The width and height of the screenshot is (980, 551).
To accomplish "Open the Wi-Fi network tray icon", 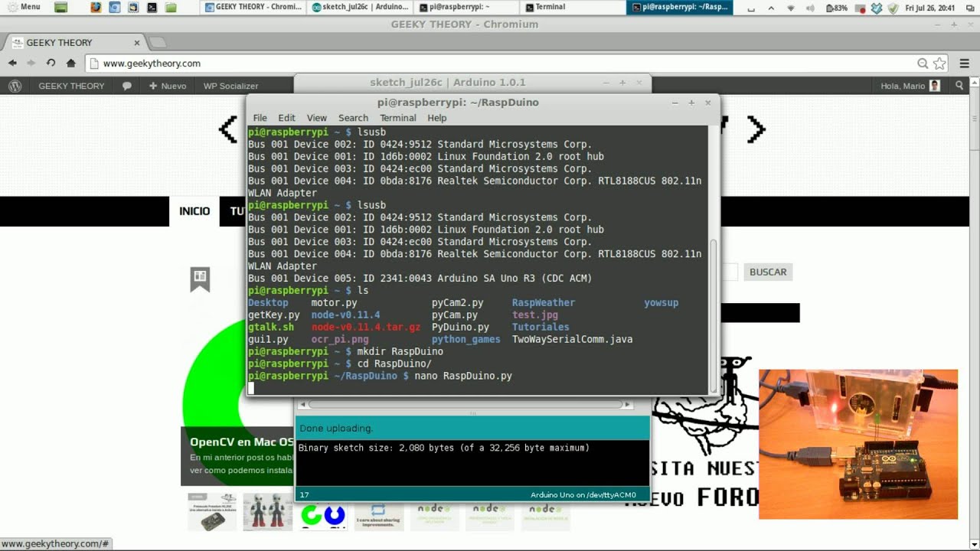I will pos(790,8).
